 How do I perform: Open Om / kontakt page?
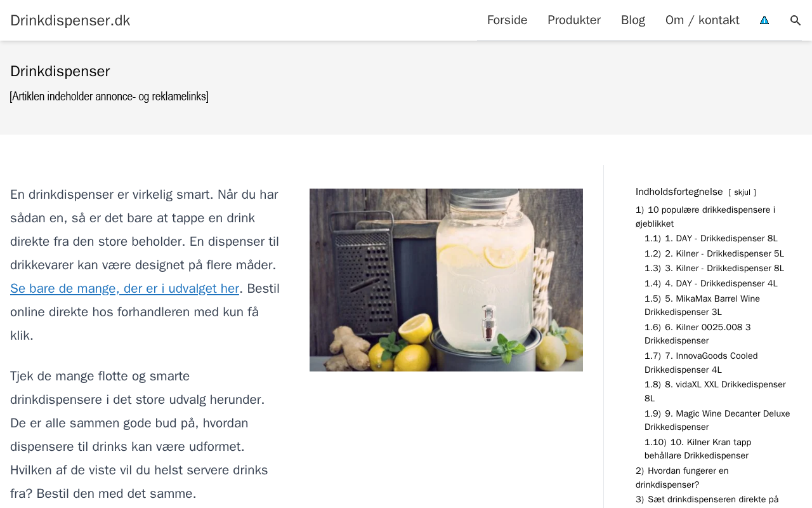(x=702, y=20)
